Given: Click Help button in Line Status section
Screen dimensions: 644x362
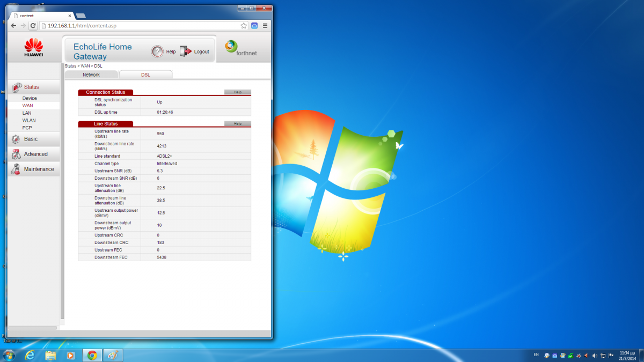Looking at the screenshot, I should pos(238,123).
